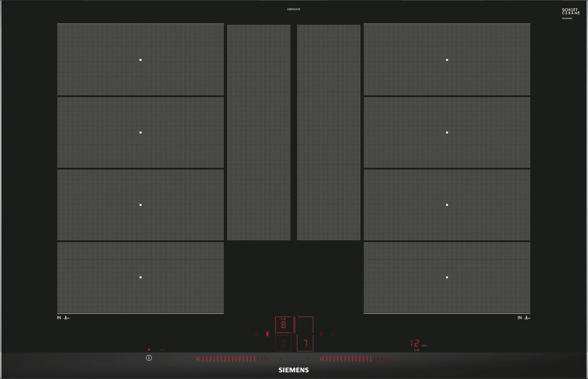The width and height of the screenshot is (588, 379).
Task: Tap the childproof lock key symbol
Action: (x=162, y=350)
